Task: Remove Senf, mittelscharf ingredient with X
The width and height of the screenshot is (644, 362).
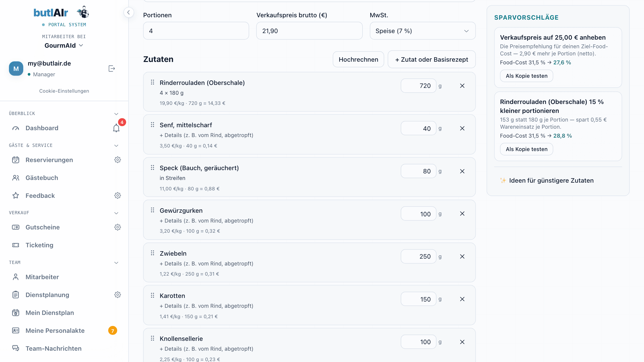Action: tap(462, 128)
